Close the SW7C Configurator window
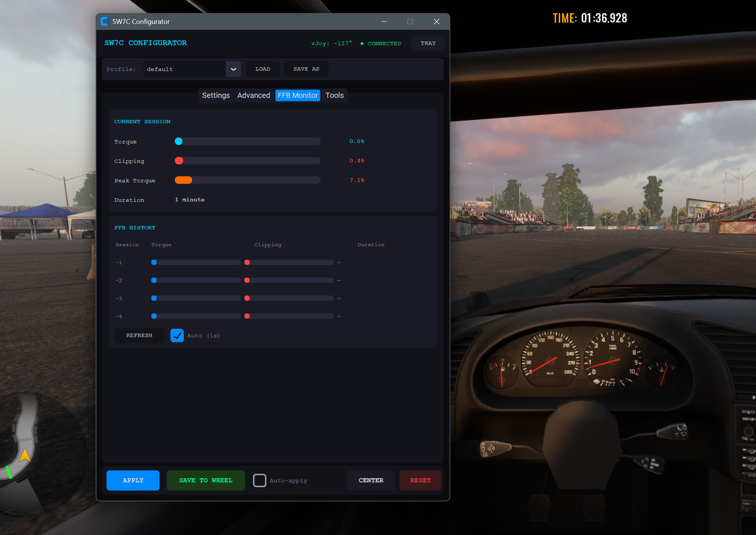Image resolution: width=756 pixels, height=535 pixels. pyautogui.click(x=436, y=21)
